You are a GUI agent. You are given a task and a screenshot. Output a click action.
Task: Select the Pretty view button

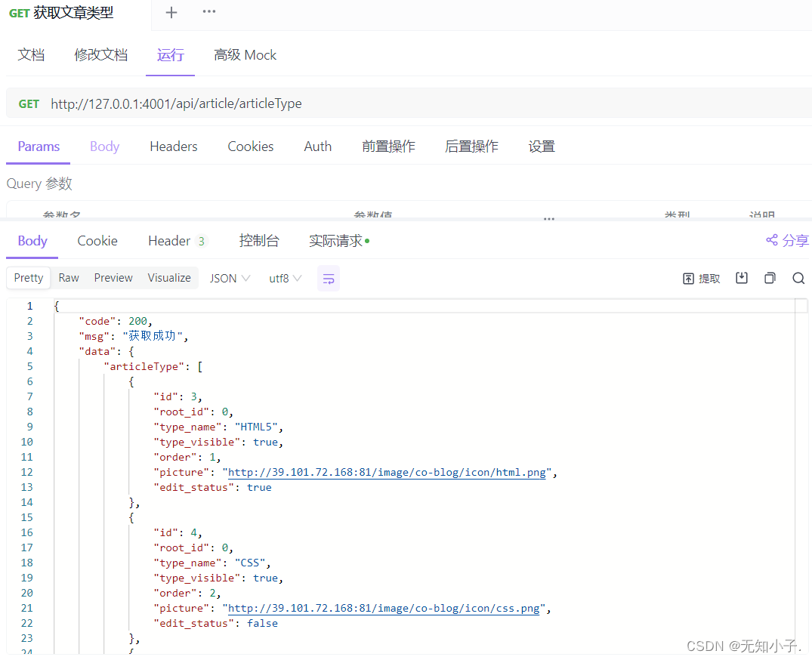click(x=29, y=278)
